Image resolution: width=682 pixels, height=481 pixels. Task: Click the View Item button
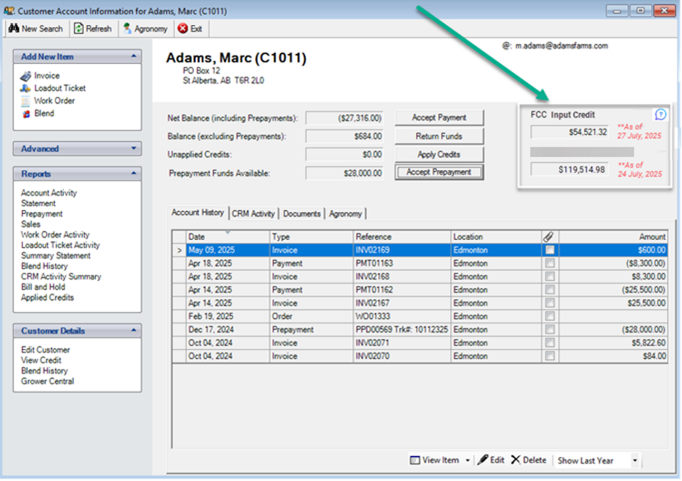435,460
